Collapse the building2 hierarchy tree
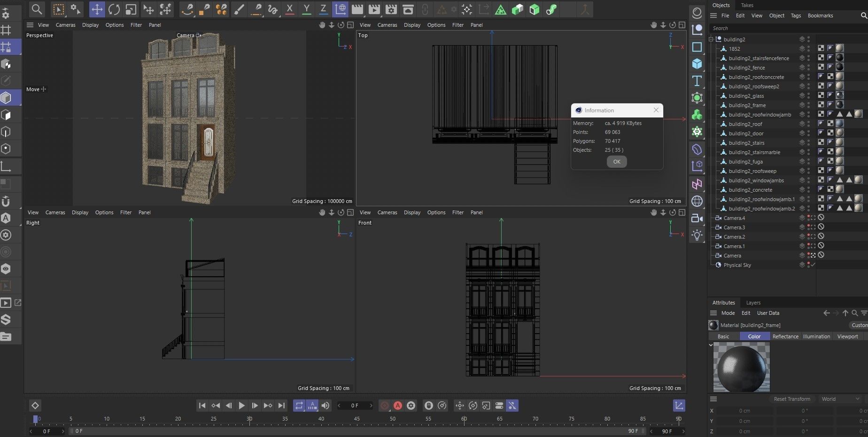The width and height of the screenshot is (868, 437). click(711, 39)
